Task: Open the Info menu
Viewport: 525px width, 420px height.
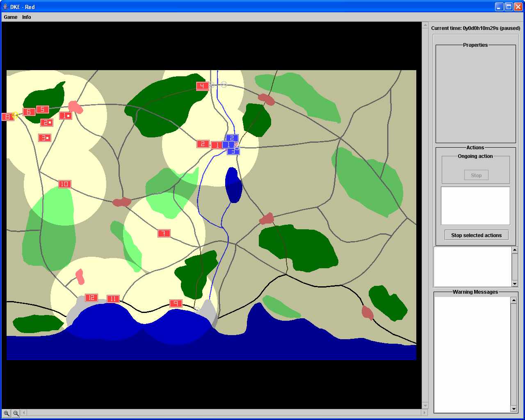Action: (27, 17)
